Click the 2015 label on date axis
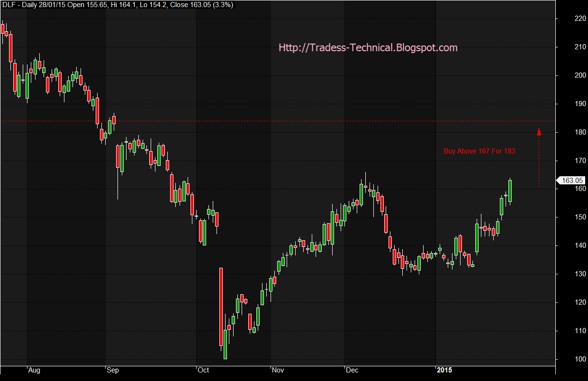Screen dimensions: 588x381 (445, 371)
